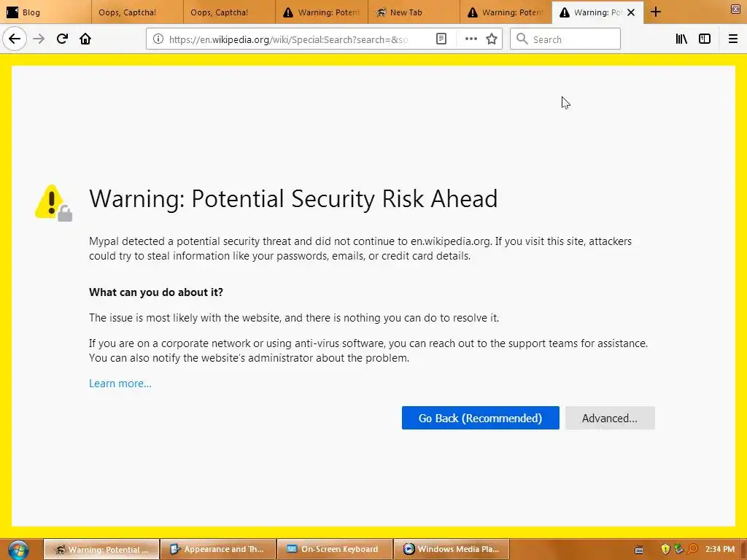Open the Windows Start menu orb
This screenshot has height=560, width=747.
tap(18, 550)
